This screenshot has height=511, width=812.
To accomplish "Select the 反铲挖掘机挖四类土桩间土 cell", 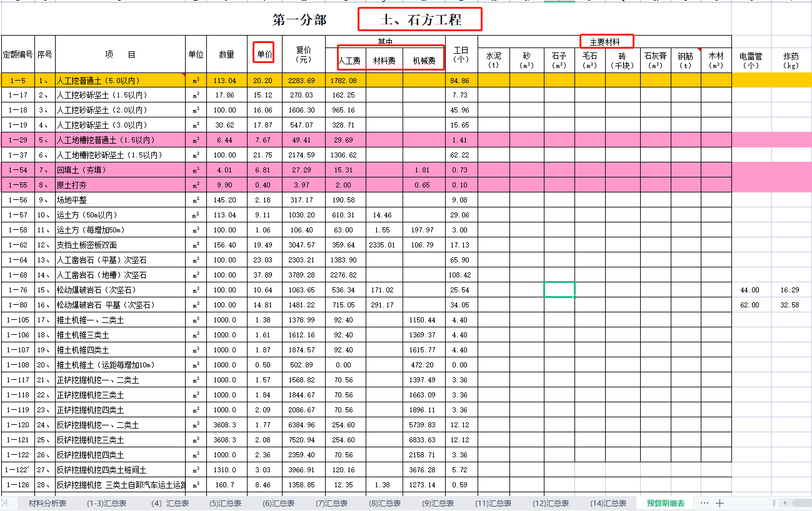I will (121, 470).
